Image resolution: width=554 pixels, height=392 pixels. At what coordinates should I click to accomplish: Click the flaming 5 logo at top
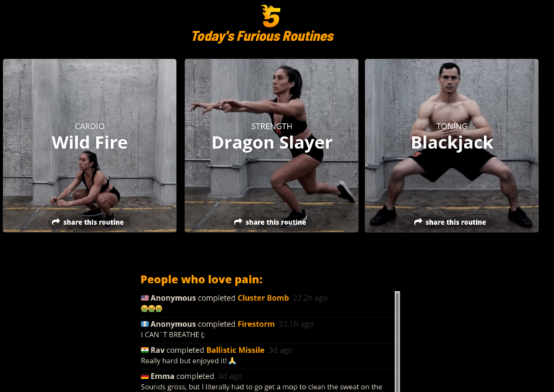tap(271, 16)
